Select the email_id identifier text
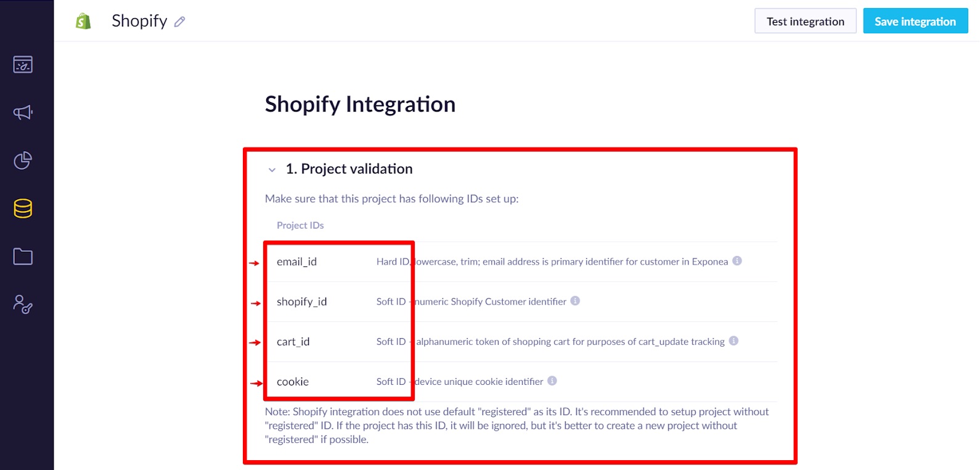The height and width of the screenshot is (470, 980). (x=296, y=262)
